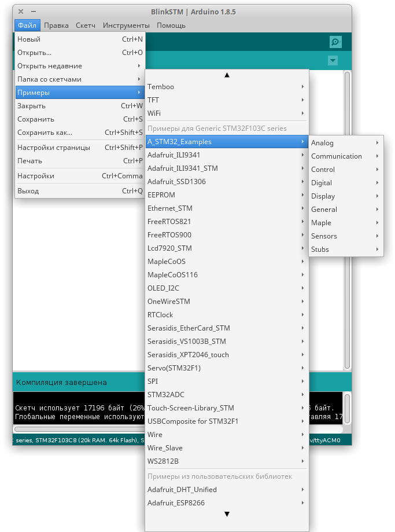Image resolution: width=395 pixels, height=532 pixels.
Task: Open STM32ADC examples
Action: [x=227, y=394]
